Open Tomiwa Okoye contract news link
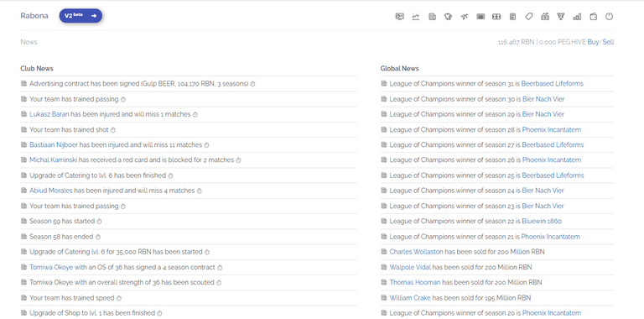 click(51, 267)
